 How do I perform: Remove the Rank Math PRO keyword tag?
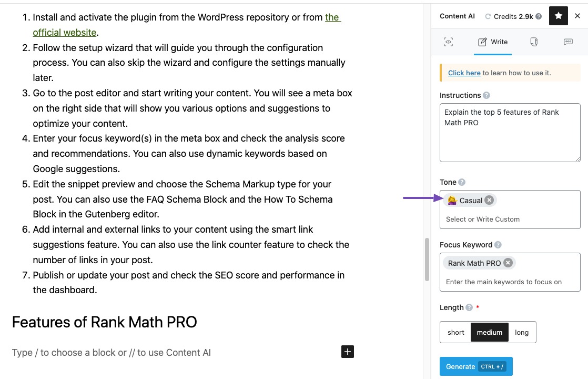click(508, 263)
